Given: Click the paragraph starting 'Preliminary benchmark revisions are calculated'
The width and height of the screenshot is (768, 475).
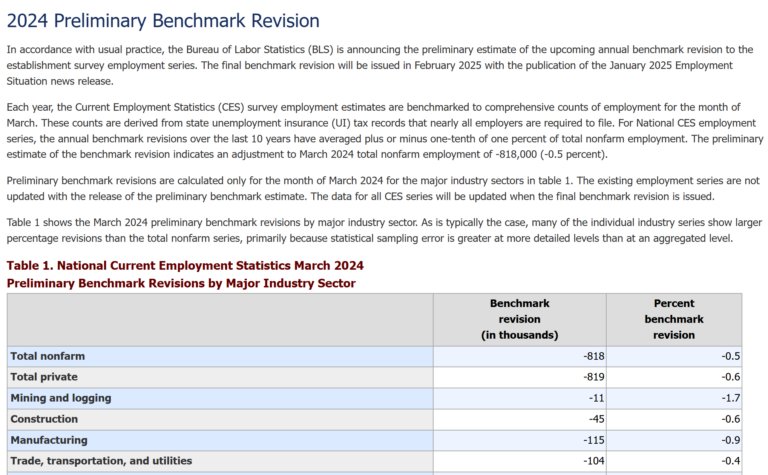Looking at the screenshot, I should 383,188.
